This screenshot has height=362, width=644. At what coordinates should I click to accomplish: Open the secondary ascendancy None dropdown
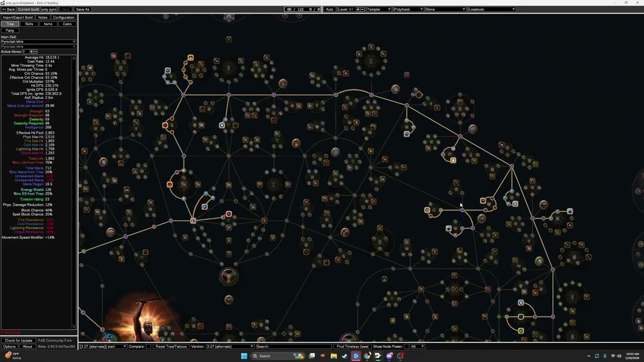point(446,9)
